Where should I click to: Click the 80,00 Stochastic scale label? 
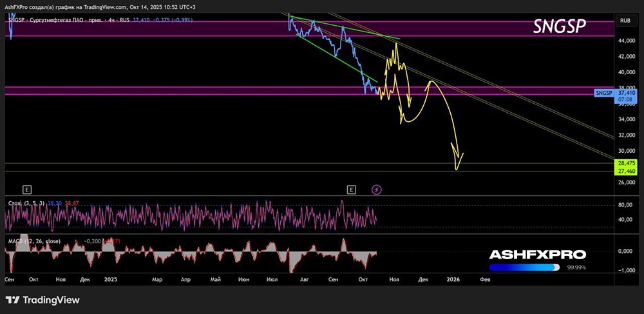coord(627,205)
